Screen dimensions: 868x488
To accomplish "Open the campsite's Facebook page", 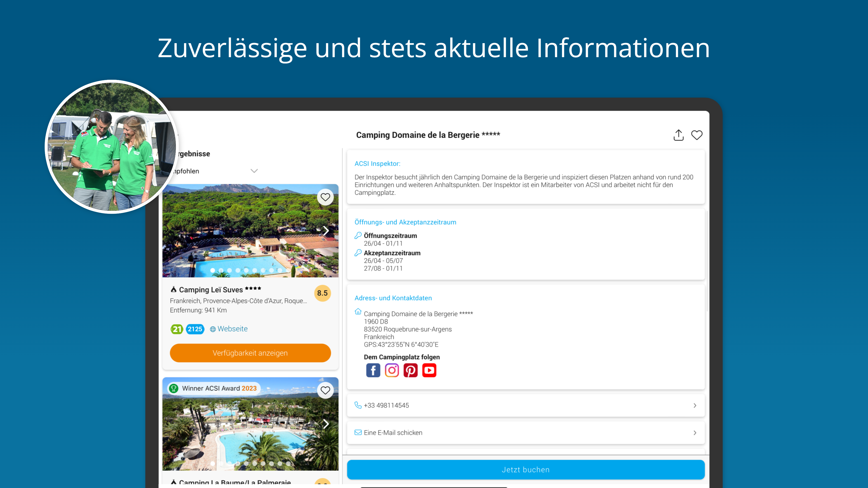I will [373, 371].
